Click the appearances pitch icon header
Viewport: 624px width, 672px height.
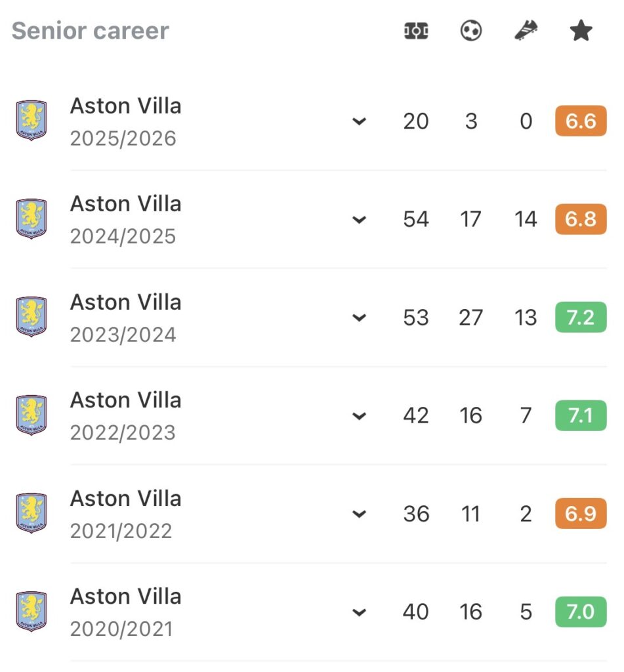coord(416,31)
